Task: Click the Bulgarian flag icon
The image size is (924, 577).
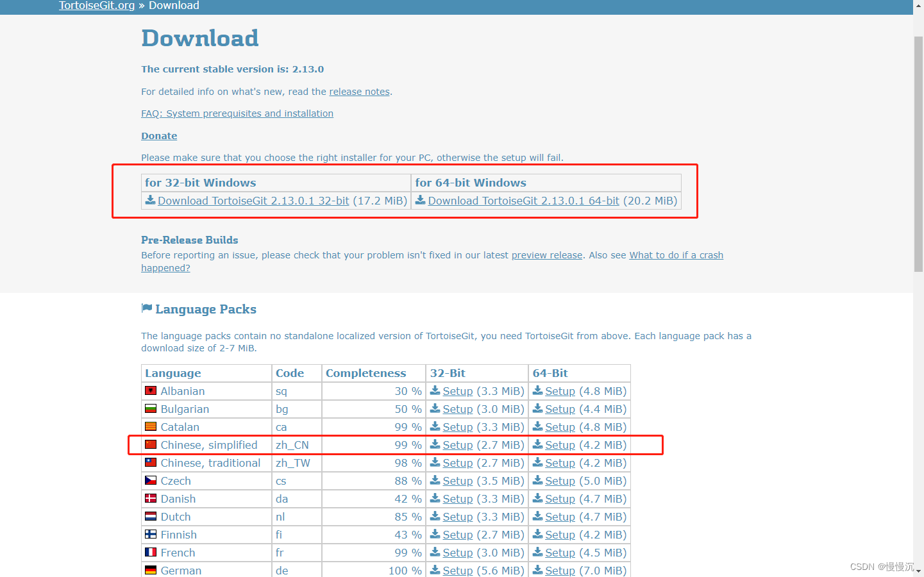Action: (151, 408)
